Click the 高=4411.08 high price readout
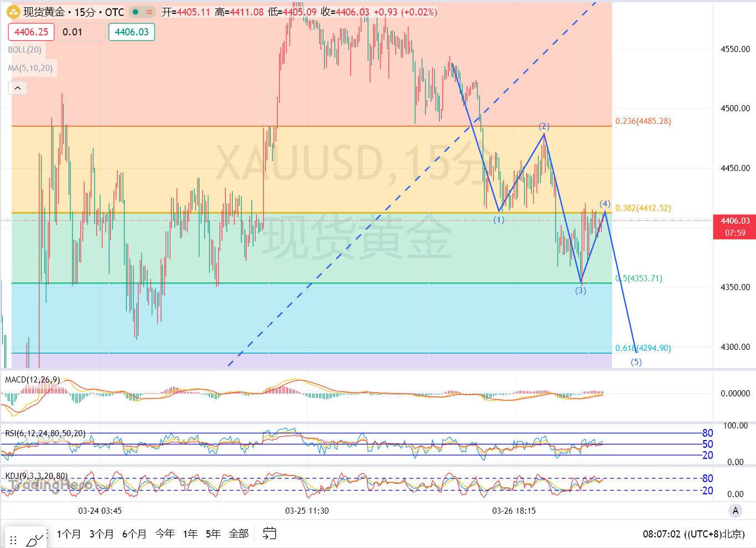The width and height of the screenshot is (756, 548). pyautogui.click(x=239, y=12)
